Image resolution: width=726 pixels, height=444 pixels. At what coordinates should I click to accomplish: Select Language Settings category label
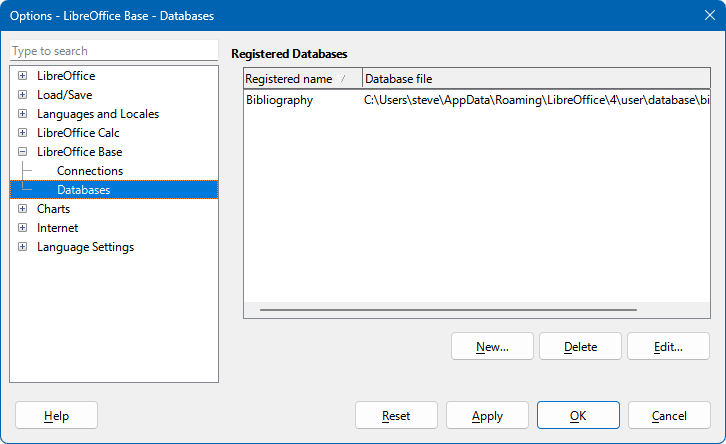click(85, 247)
